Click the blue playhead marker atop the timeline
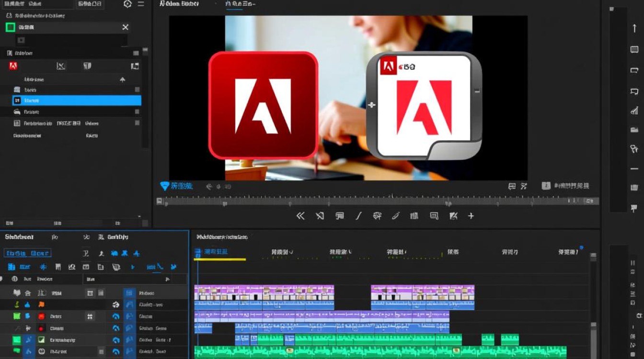 [x=197, y=252]
